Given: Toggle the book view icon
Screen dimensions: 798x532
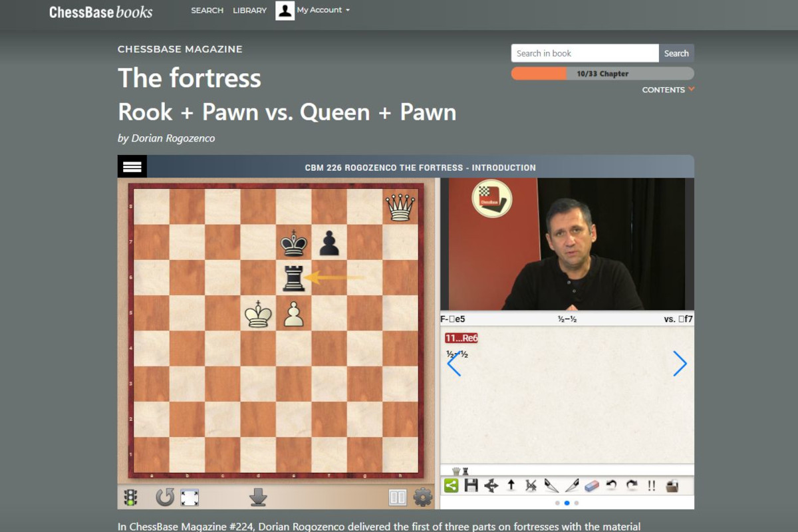Looking at the screenshot, I should click(x=397, y=497).
